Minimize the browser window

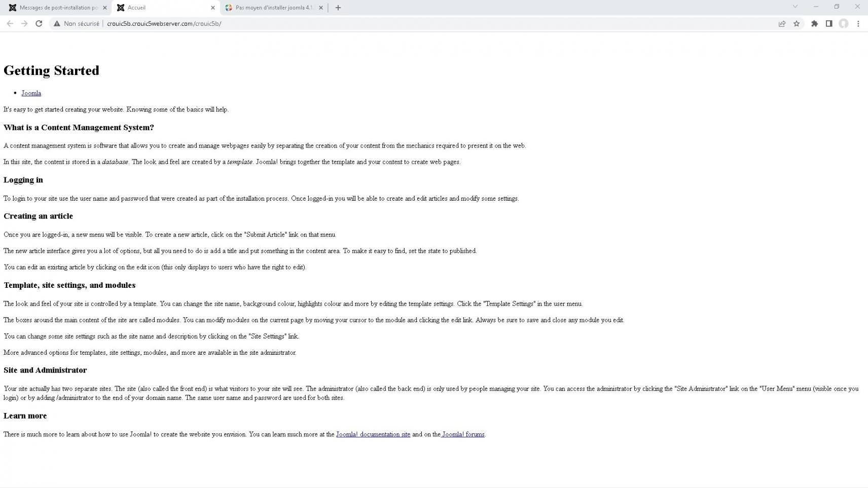[816, 7]
